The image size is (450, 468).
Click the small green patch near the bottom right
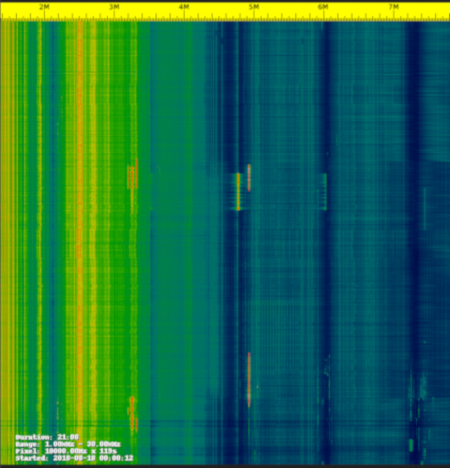click(411, 445)
